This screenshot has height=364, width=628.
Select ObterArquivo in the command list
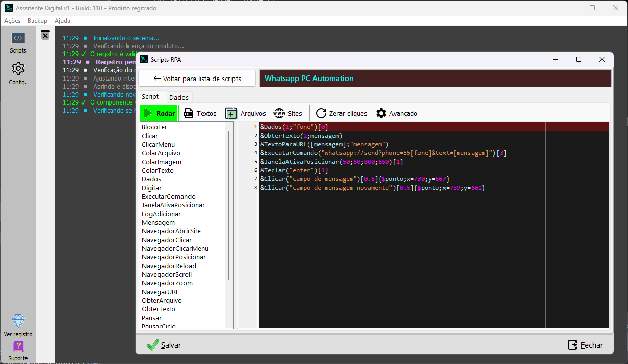[162, 300]
